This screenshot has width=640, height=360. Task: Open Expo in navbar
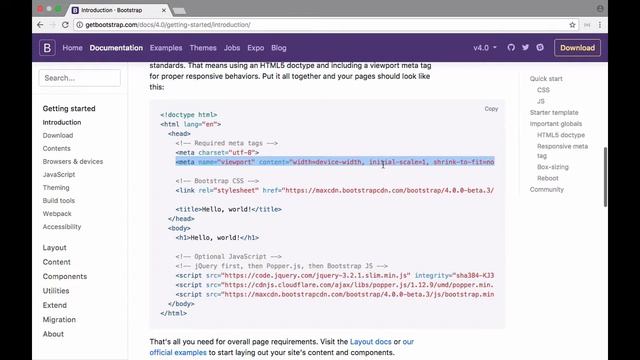pyautogui.click(x=256, y=48)
